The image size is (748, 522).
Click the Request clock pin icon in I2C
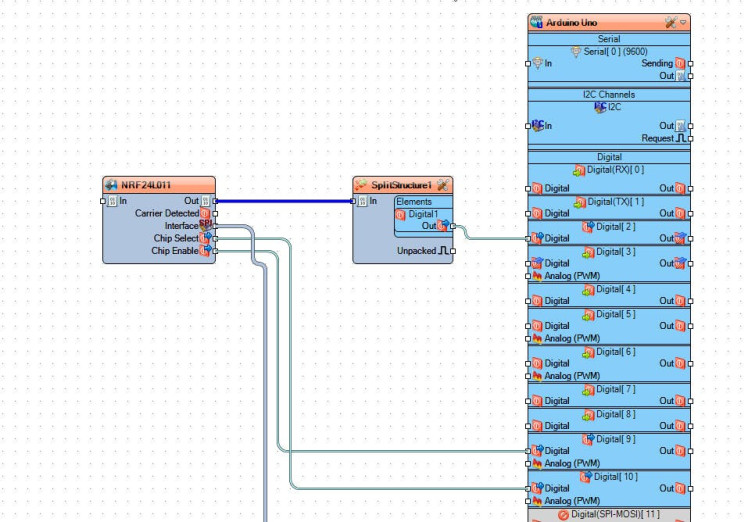(x=681, y=139)
